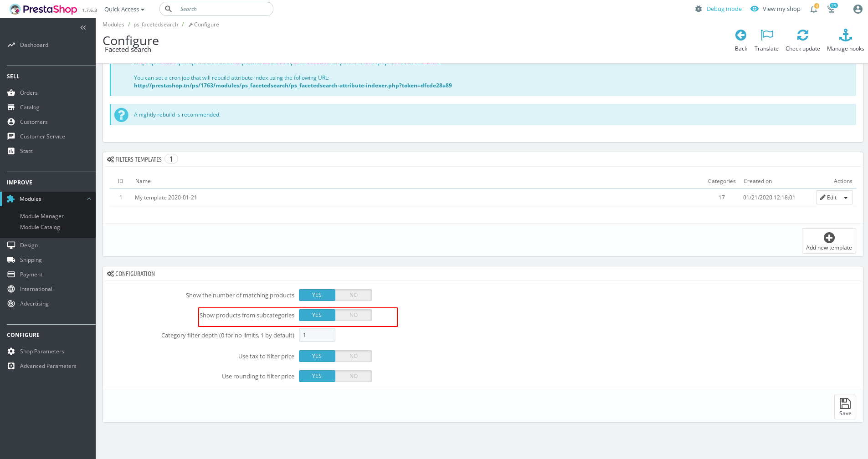Click the Shop Parameters gear icon
This screenshot has width=868, height=459.
pos(11,352)
